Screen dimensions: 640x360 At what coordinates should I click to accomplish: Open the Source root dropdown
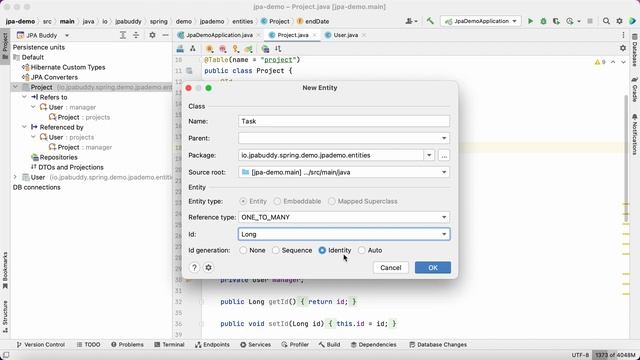coord(444,172)
